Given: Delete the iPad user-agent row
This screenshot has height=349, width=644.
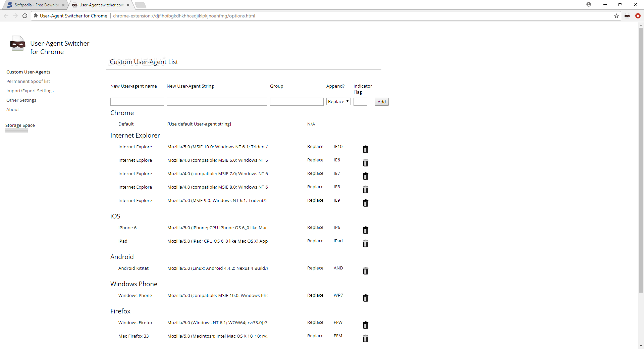Looking at the screenshot, I should tap(366, 243).
